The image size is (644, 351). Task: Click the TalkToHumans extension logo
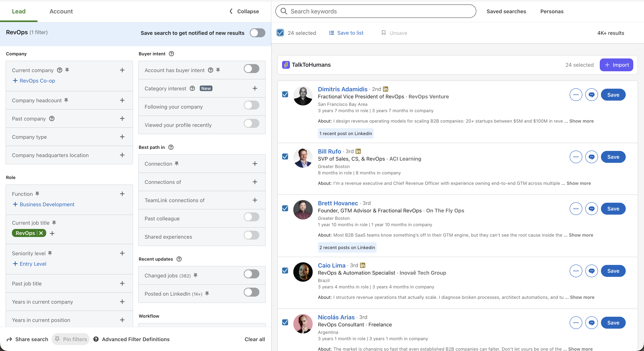point(286,65)
